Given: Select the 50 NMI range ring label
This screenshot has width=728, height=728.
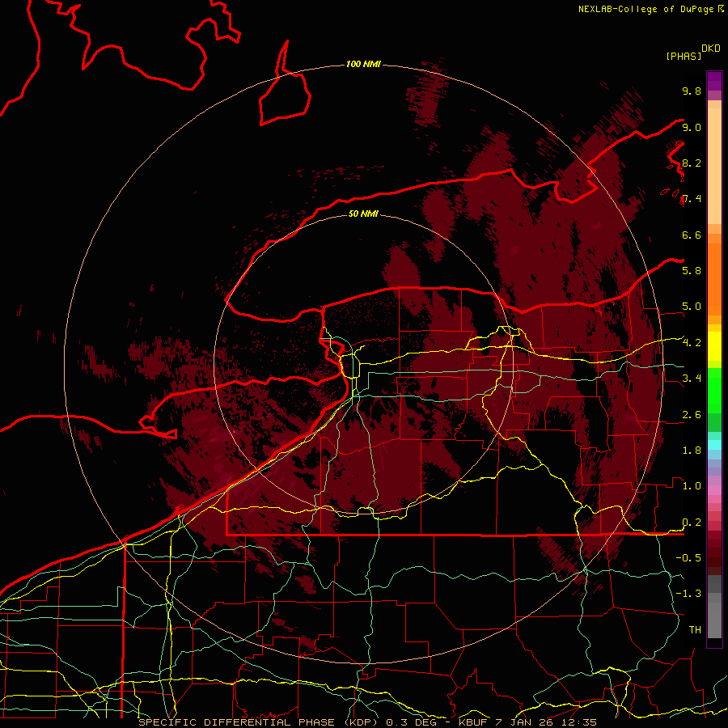Looking at the screenshot, I should point(363,214).
